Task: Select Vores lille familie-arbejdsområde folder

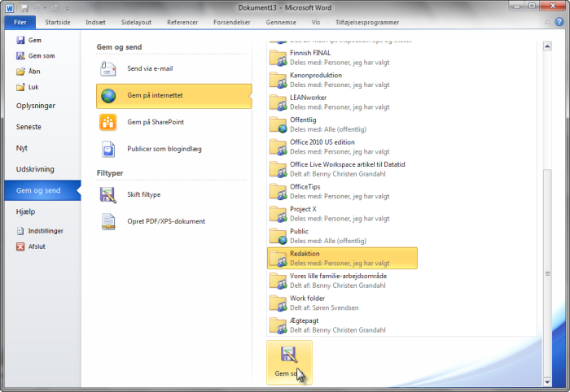Action: click(x=342, y=281)
